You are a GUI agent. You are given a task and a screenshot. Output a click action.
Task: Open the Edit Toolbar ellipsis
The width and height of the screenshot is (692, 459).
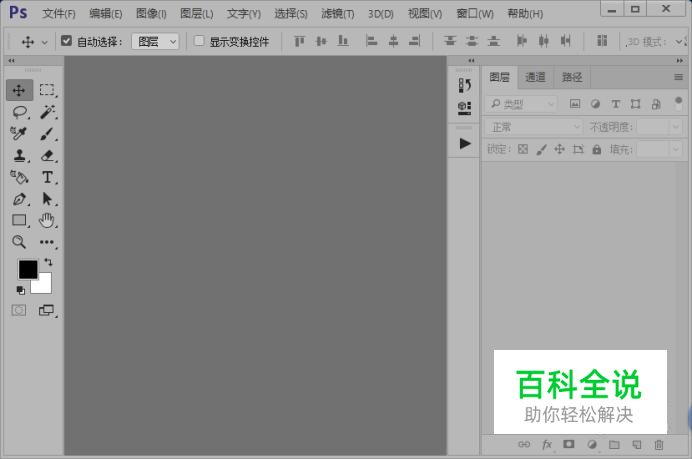pos(47,242)
